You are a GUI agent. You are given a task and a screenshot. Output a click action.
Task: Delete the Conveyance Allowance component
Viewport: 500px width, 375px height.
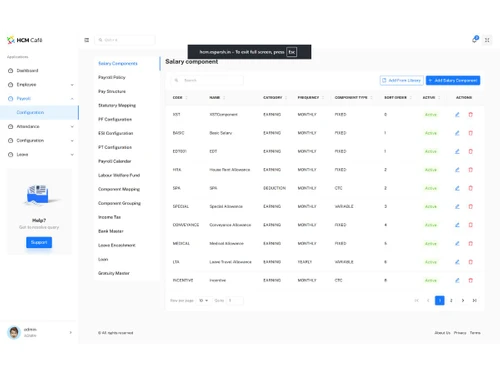[471, 225]
